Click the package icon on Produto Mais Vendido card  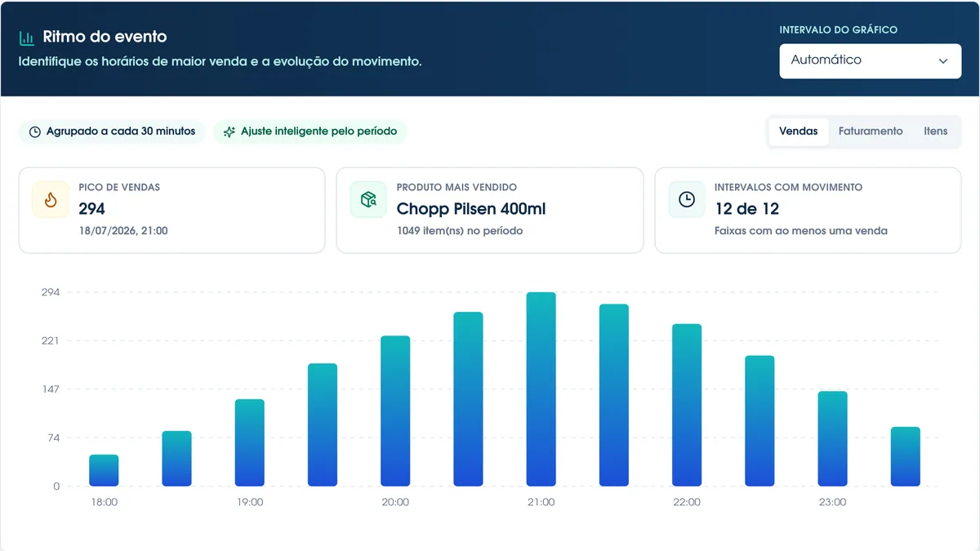368,200
